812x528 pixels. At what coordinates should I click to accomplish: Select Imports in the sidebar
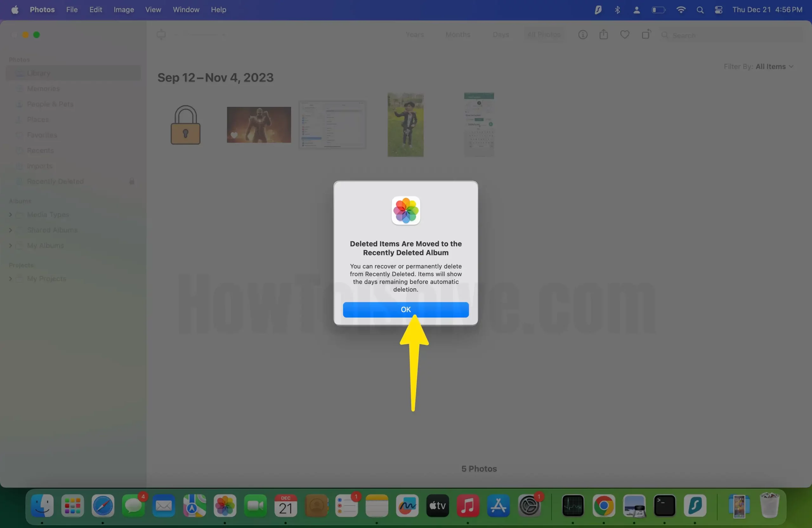pyautogui.click(x=73, y=166)
